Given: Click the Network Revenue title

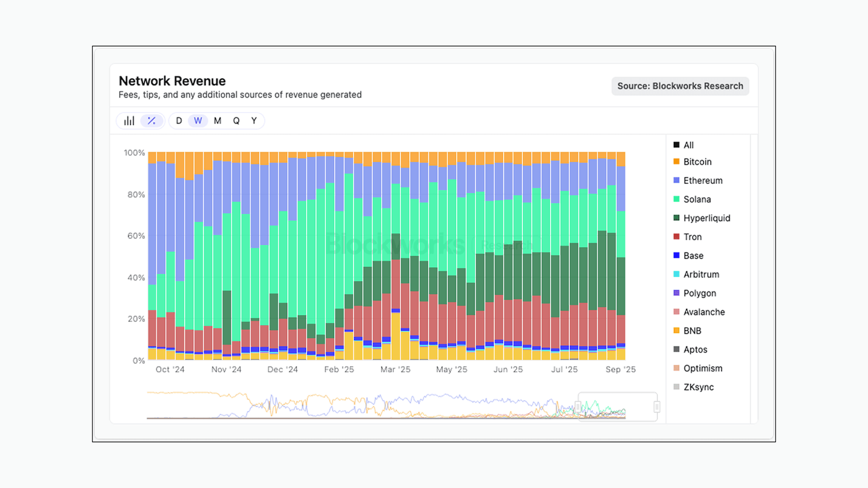Looking at the screenshot, I should (172, 81).
